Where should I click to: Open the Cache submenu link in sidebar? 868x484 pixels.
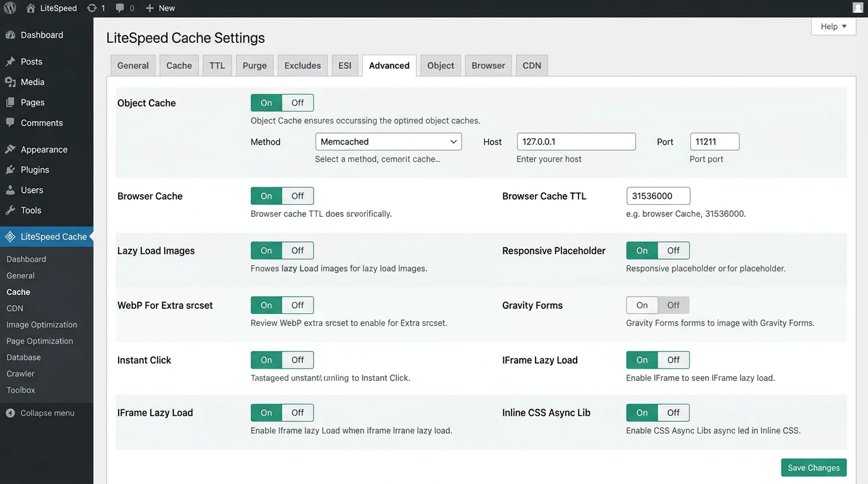(18, 292)
